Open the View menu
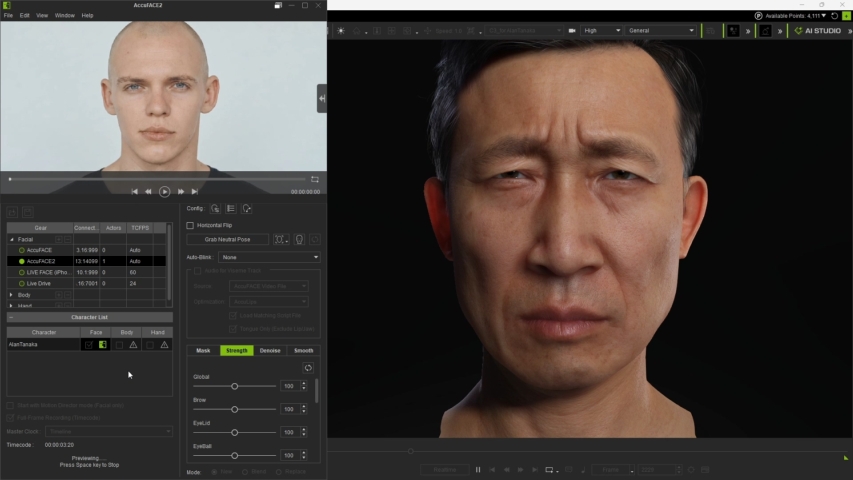This screenshot has width=853, height=480. 42,16
